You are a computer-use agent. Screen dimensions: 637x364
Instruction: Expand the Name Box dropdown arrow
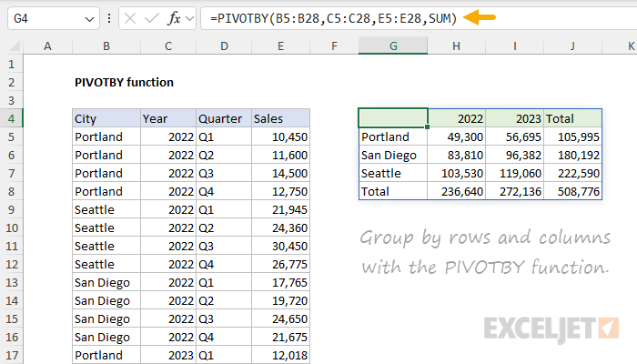(x=89, y=19)
